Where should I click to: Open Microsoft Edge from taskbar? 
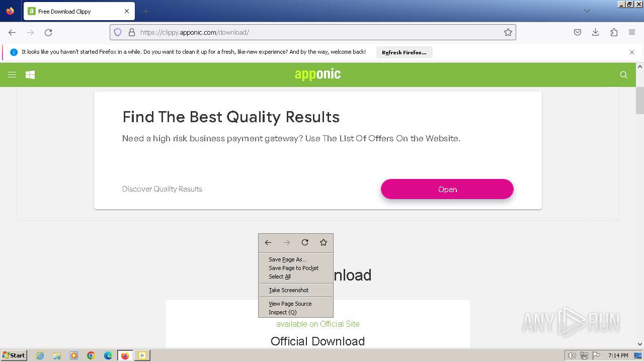[x=108, y=355]
